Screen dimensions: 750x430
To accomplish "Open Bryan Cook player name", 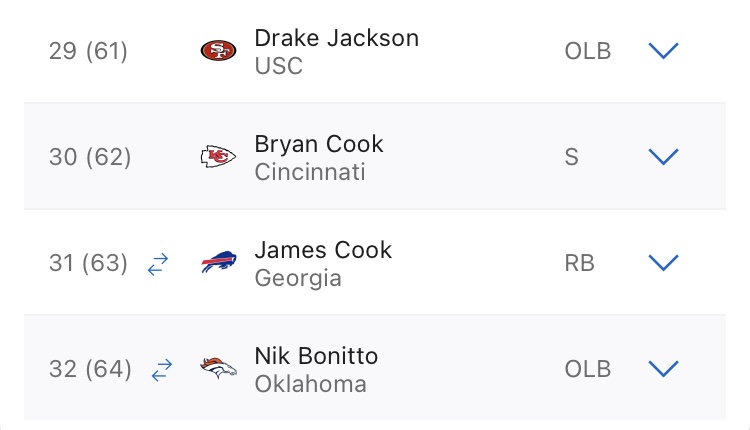I will point(319,144).
